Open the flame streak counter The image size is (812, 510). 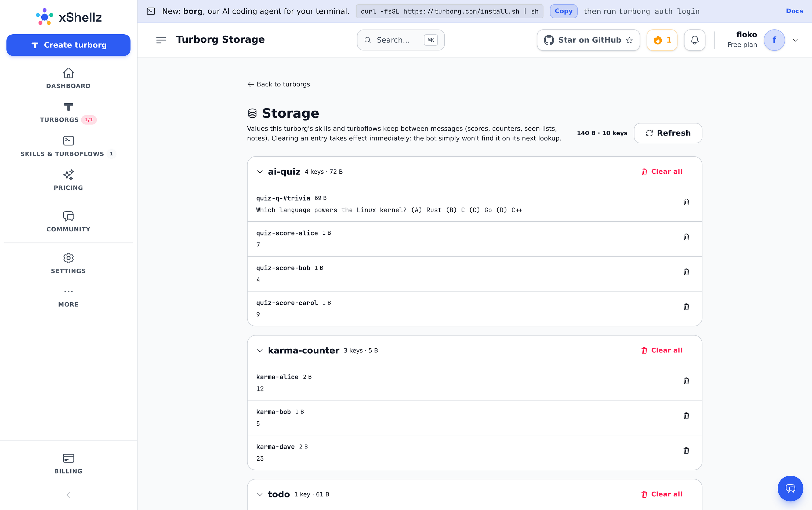[x=662, y=40]
